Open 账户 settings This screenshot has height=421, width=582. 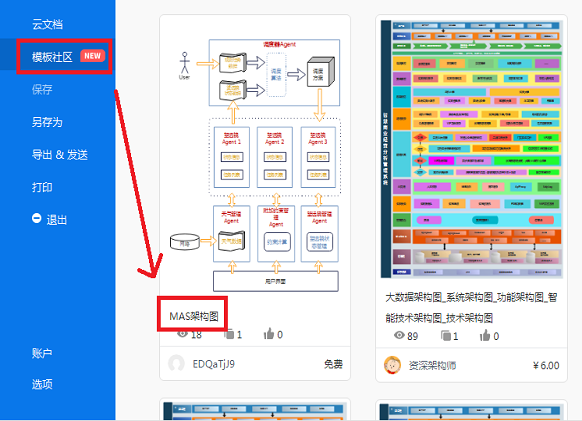(x=42, y=353)
